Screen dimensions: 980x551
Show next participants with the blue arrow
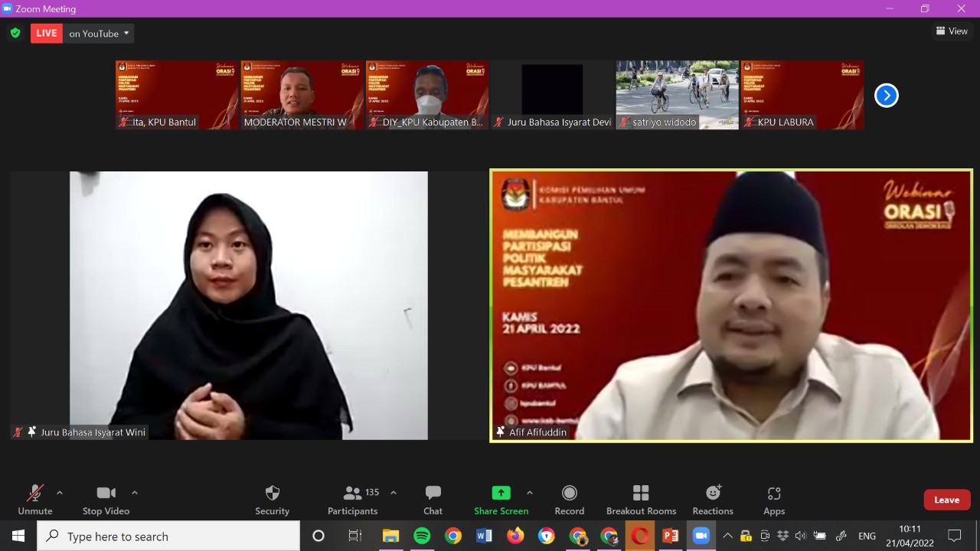tap(886, 95)
